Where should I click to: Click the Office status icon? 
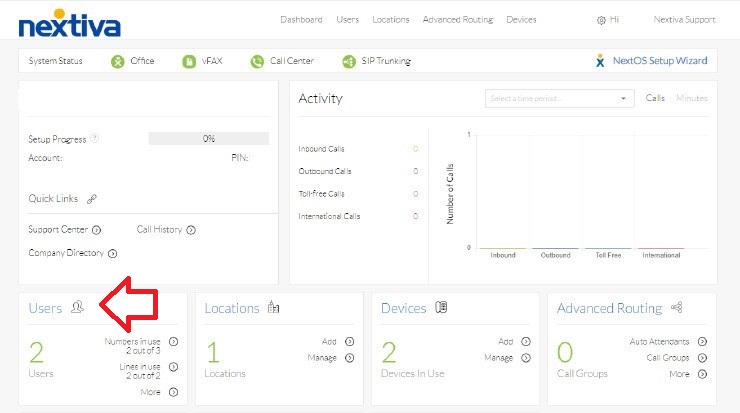tap(118, 61)
